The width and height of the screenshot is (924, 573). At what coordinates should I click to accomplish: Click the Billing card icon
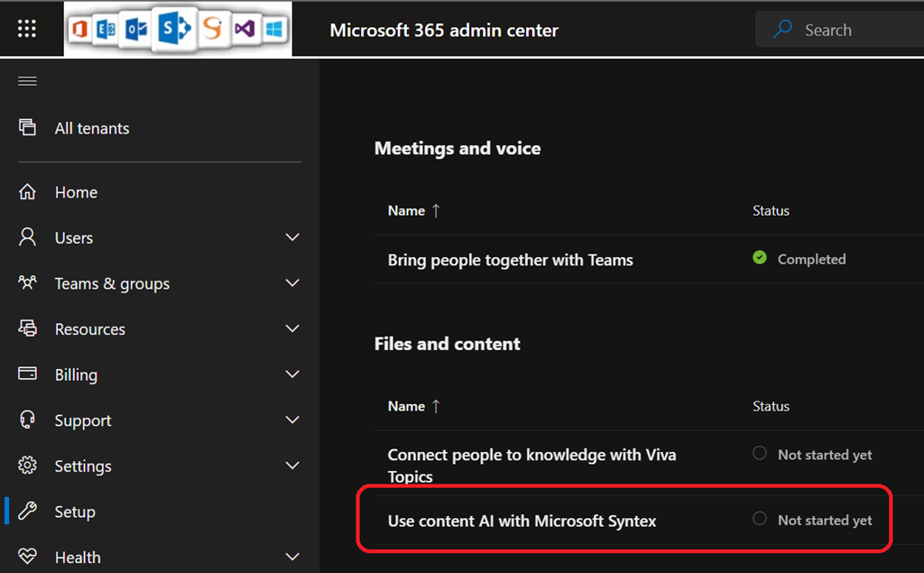27,374
